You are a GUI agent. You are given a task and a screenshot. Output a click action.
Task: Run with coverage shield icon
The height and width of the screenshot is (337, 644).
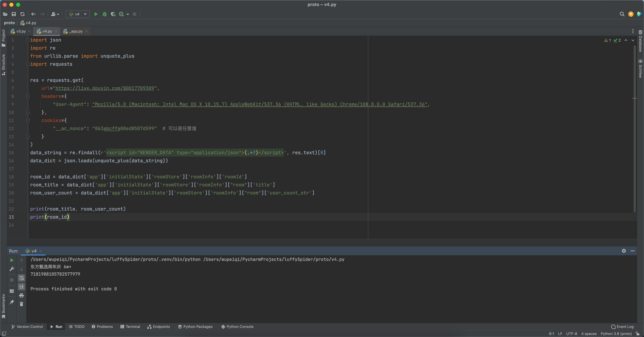[113, 14]
